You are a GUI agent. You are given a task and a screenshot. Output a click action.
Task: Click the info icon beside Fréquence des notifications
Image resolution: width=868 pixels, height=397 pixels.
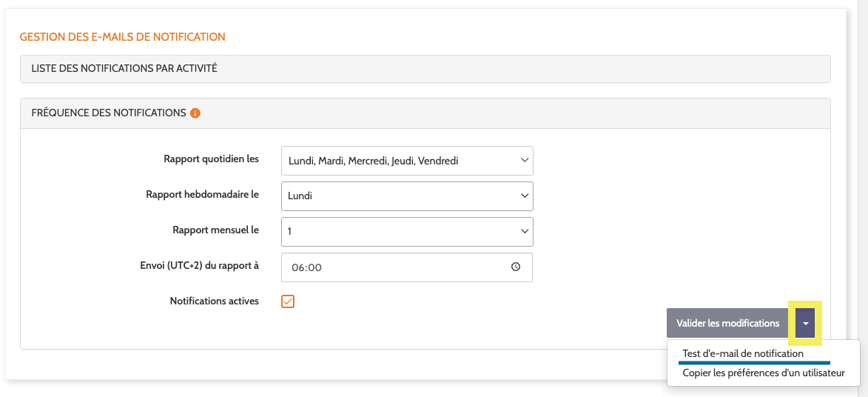(x=195, y=113)
